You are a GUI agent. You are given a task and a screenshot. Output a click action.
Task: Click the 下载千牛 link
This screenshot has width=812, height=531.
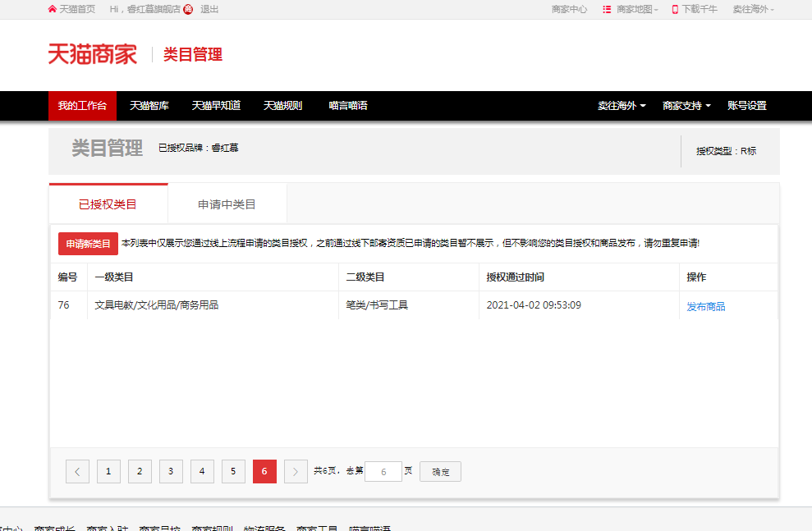tap(699, 9)
